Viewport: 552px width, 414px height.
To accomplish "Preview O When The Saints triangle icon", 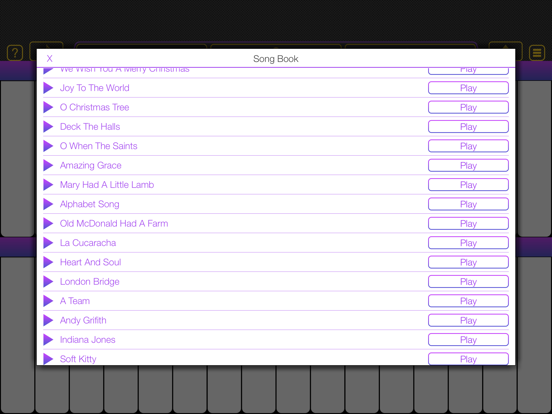I will [x=48, y=146].
